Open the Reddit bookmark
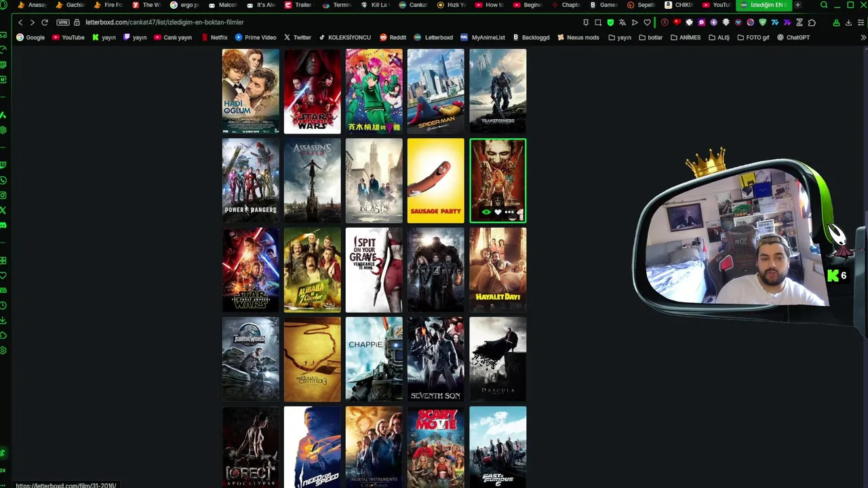The height and width of the screenshot is (488, 868). tap(393, 37)
